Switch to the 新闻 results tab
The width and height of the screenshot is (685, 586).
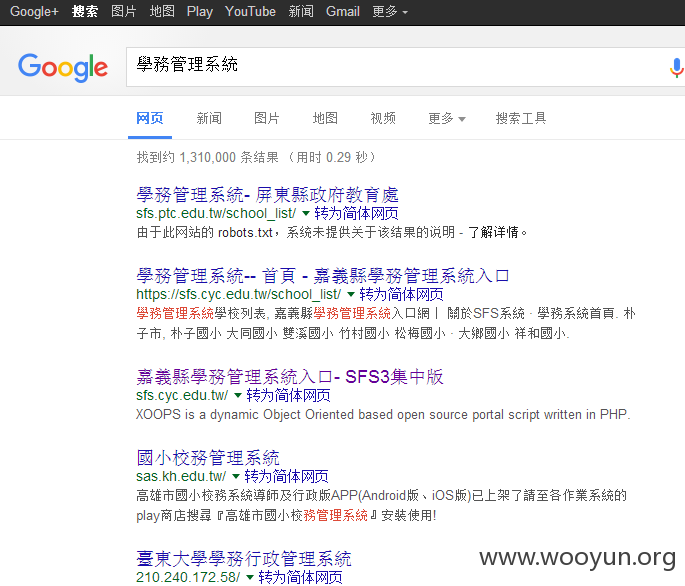209,118
